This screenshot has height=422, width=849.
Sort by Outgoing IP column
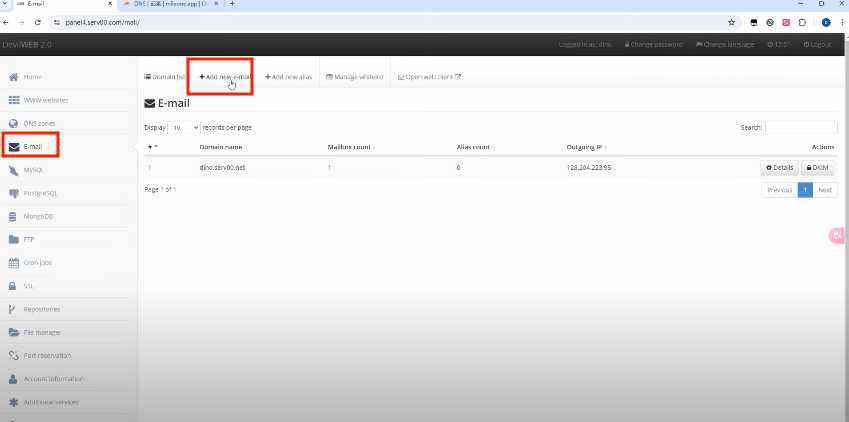(x=586, y=147)
